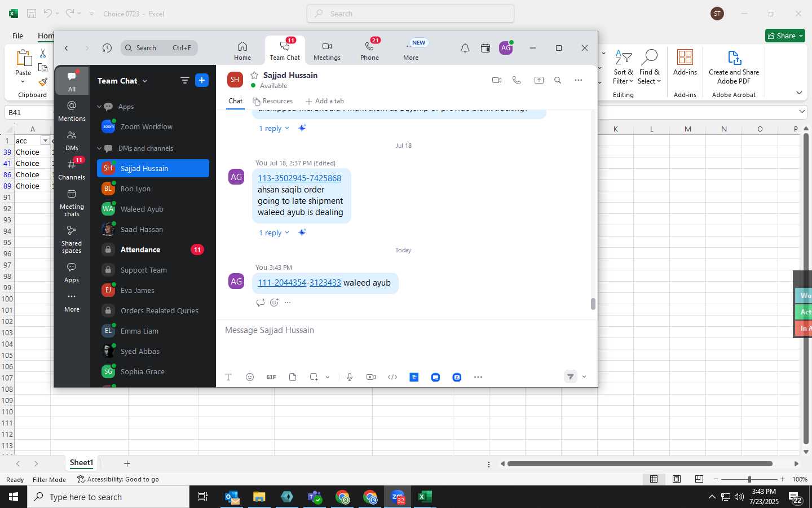Open the Bob Lyon conversation
Screen dimensions: 812x508
coord(153,189)
